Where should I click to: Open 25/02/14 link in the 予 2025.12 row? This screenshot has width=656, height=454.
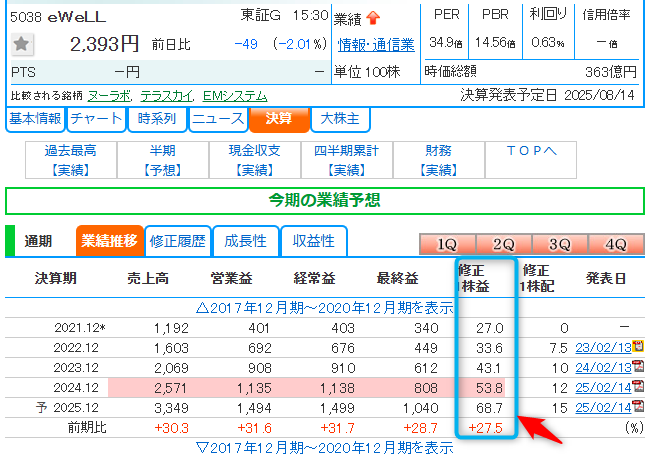pos(603,408)
